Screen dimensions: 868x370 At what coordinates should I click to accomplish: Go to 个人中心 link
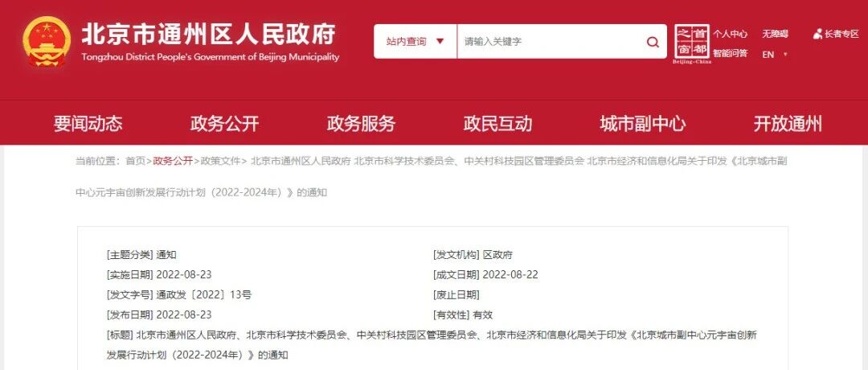[730, 35]
